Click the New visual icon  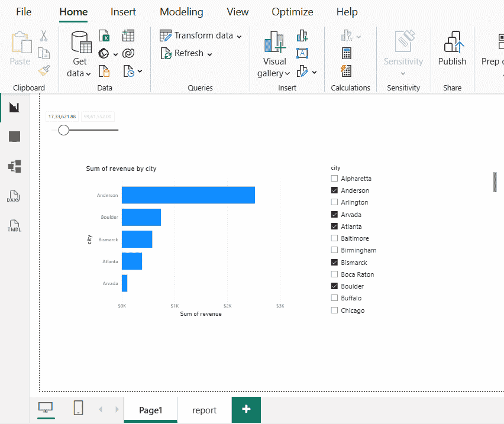(x=302, y=35)
